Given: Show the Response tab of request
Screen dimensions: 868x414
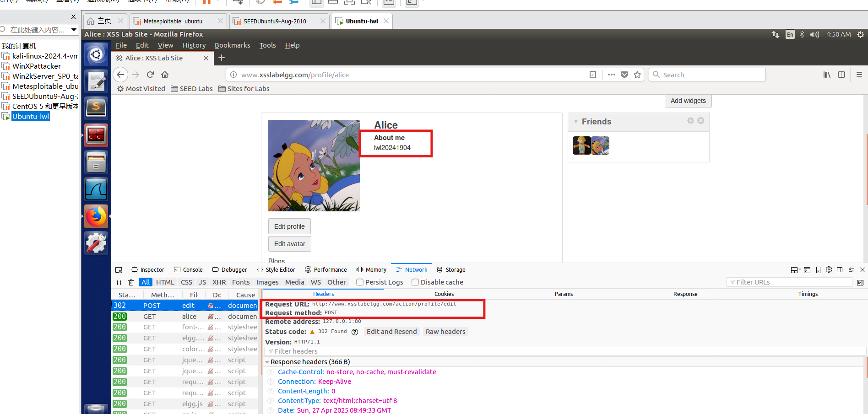Looking at the screenshot, I should (x=685, y=294).
